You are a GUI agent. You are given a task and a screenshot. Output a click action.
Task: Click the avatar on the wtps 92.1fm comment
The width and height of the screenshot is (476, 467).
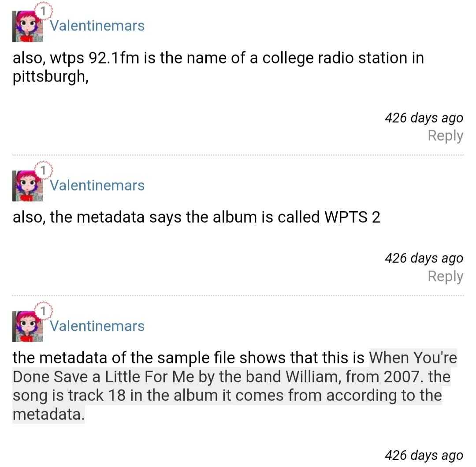click(x=27, y=27)
